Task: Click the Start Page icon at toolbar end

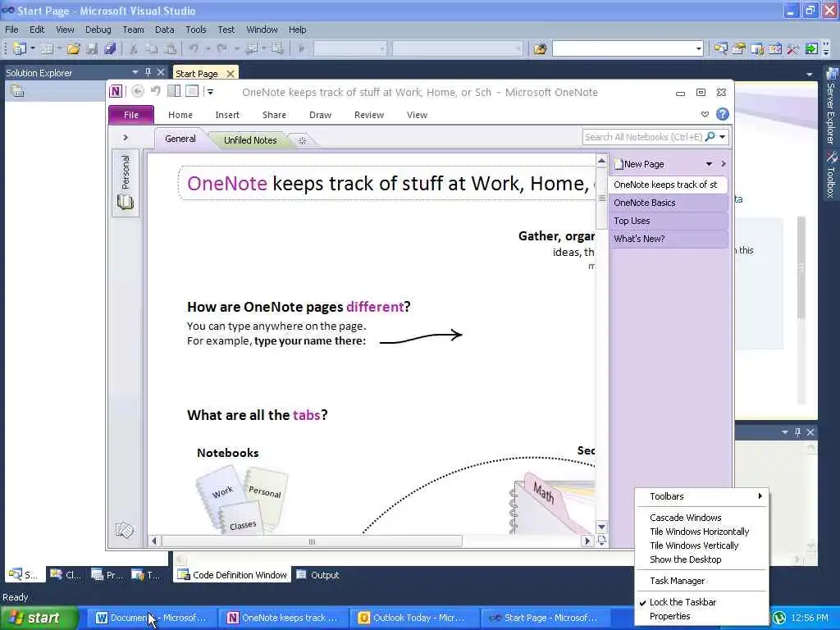Action: coord(811,48)
